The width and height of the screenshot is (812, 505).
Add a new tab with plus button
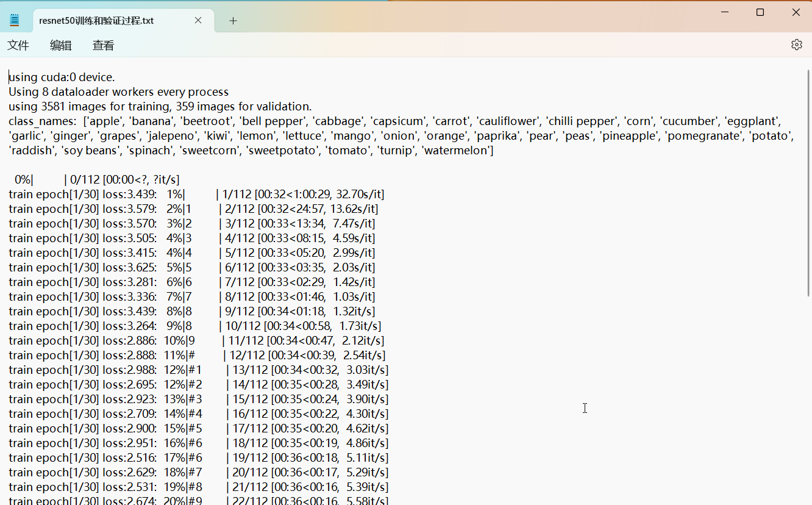(233, 21)
